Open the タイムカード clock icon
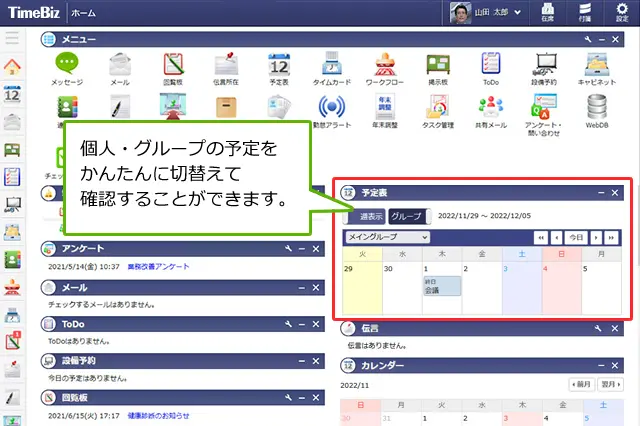The image size is (640, 426). (331, 67)
